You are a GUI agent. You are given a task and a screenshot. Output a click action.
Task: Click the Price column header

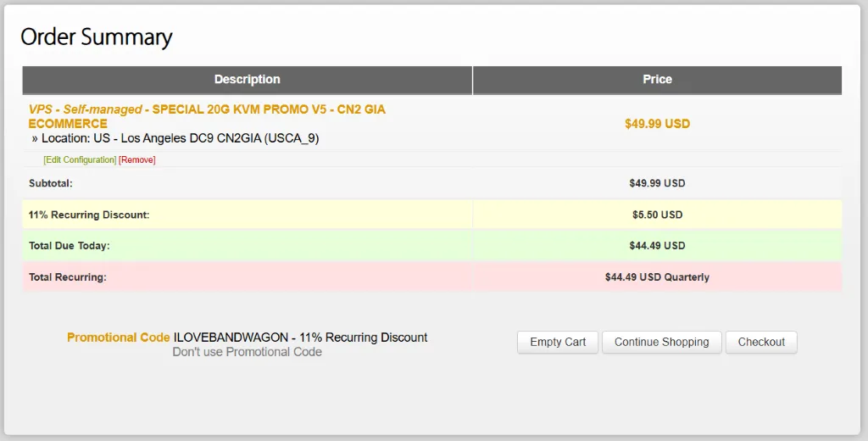click(x=657, y=80)
